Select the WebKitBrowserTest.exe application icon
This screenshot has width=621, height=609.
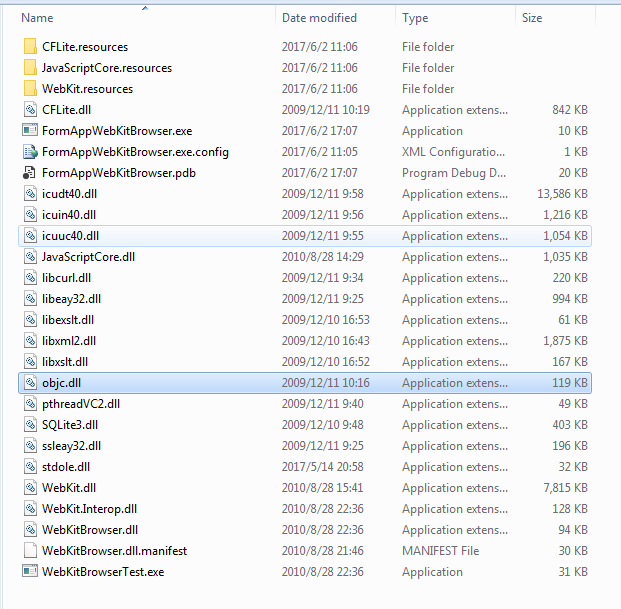(30, 571)
